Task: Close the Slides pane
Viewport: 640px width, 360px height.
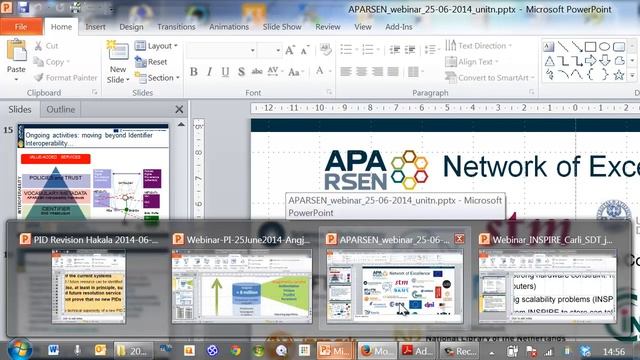Action: pos(179,109)
